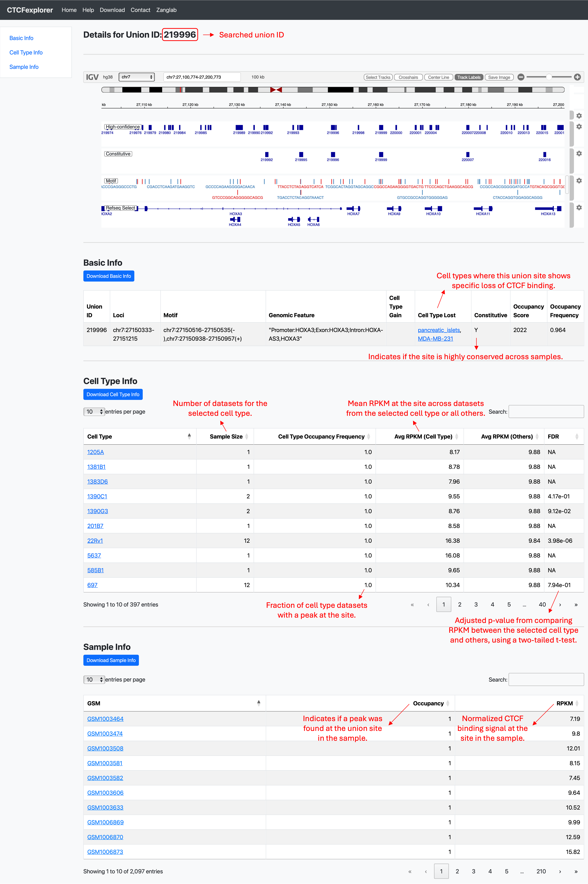This screenshot has width=588, height=884.
Task: Click Save Image in IGV toolbar
Action: point(499,77)
